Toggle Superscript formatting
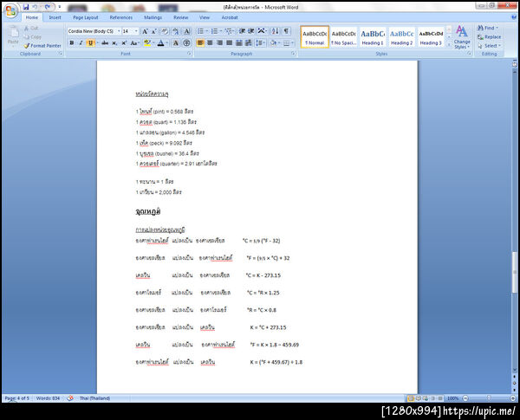Screen dimensions: 520x420 (124, 42)
